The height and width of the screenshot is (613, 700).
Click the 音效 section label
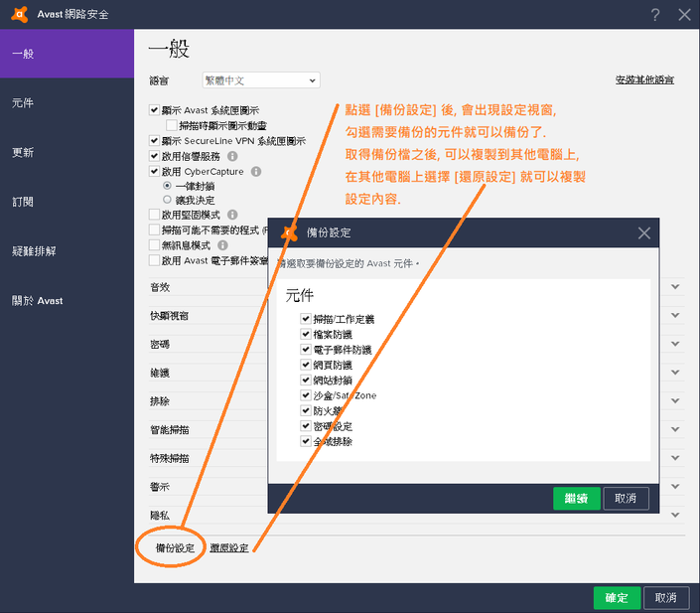pos(160,287)
